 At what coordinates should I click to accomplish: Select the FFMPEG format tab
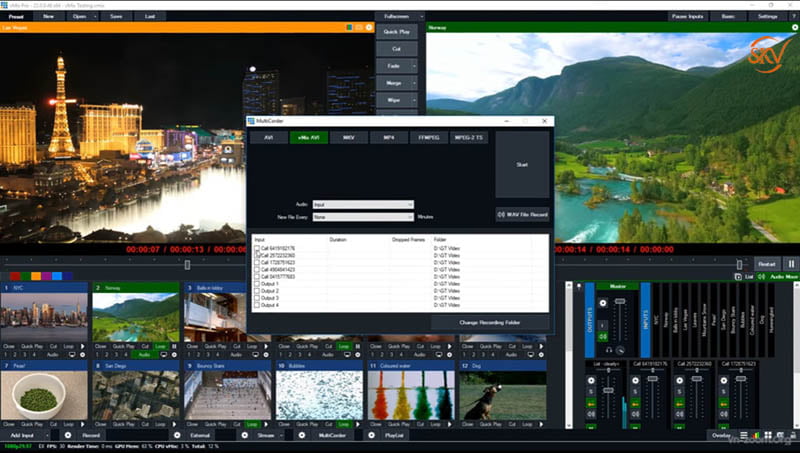pos(428,137)
